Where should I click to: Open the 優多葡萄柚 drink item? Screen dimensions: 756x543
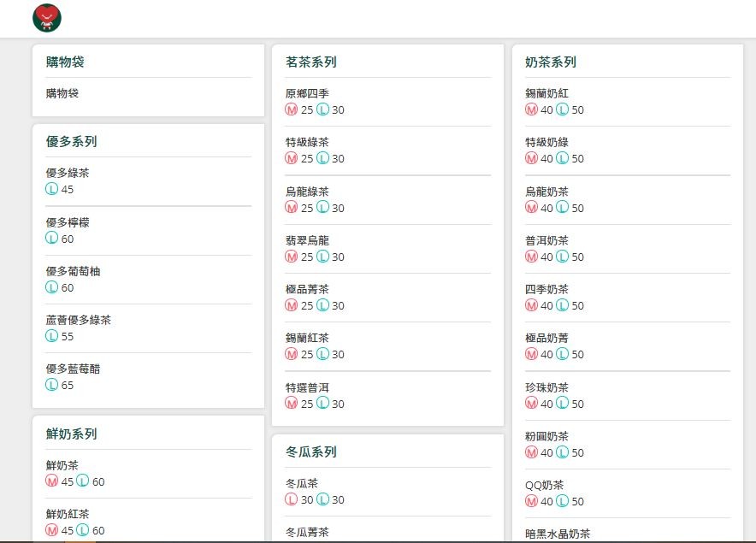[x=73, y=271]
